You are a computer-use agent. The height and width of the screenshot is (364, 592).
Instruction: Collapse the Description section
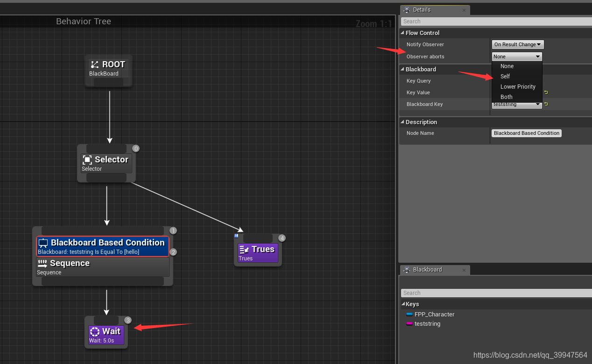pos(403,122)
